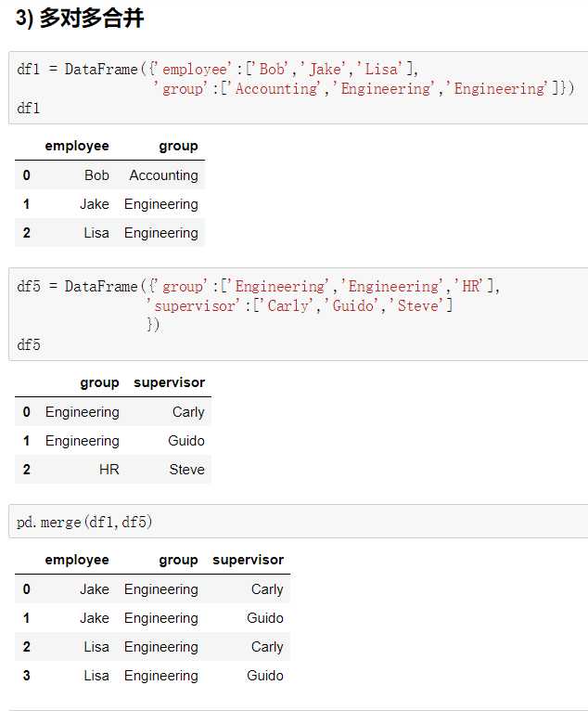Click the '3) 多对多合并' section heading
Image resolution: width=588 pixels, height=711 pixels.
(80, 19)
